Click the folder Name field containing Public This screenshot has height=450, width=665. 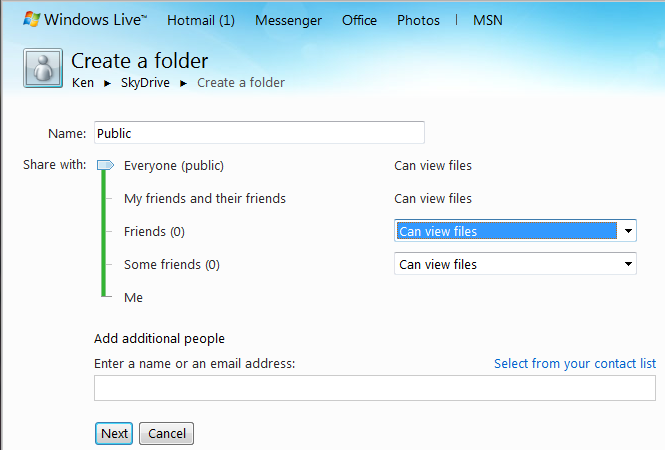[x=259, y=133]
